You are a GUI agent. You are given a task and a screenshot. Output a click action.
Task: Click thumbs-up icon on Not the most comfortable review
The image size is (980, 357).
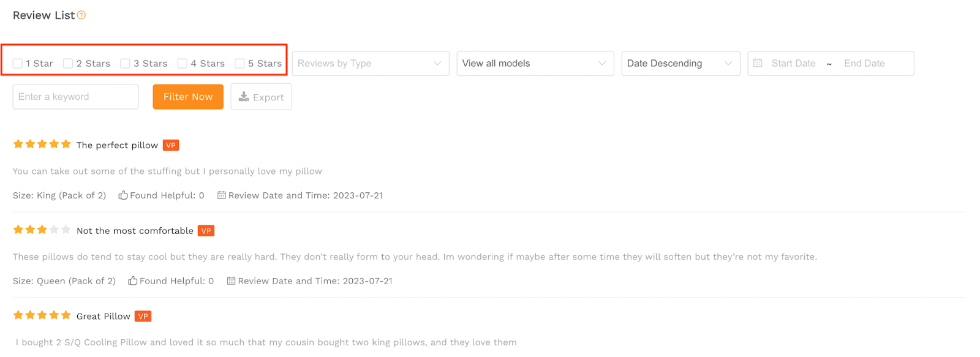point(132,280)
